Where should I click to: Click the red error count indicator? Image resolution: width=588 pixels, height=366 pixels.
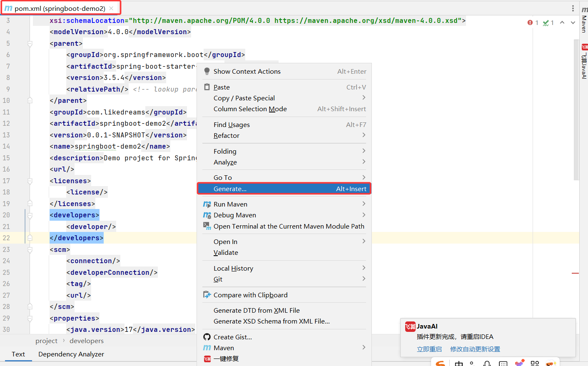[533, 22]
